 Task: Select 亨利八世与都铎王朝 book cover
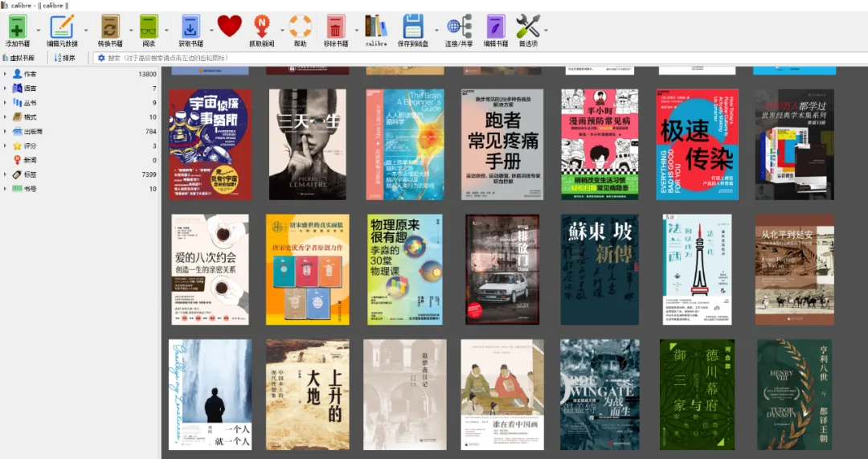(x=794, y=395)
